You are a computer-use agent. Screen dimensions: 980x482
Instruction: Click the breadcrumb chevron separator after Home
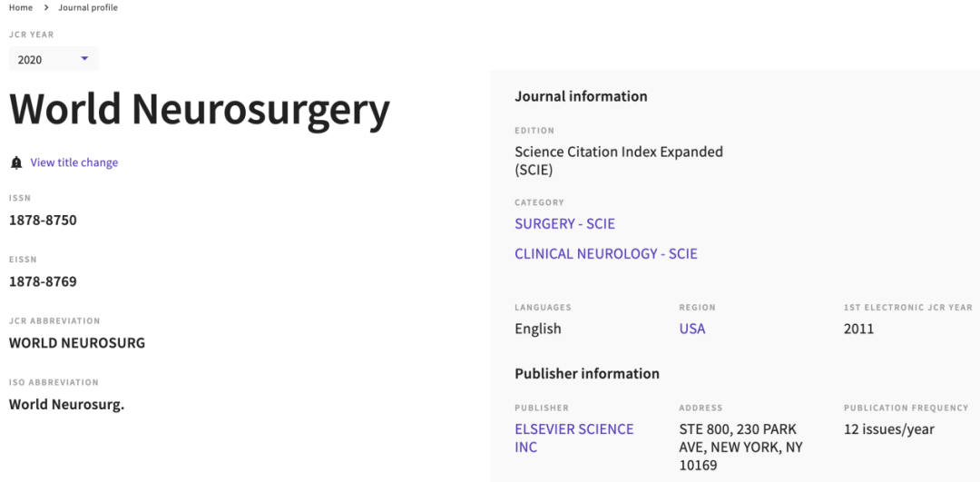click(x=45, y=8)
